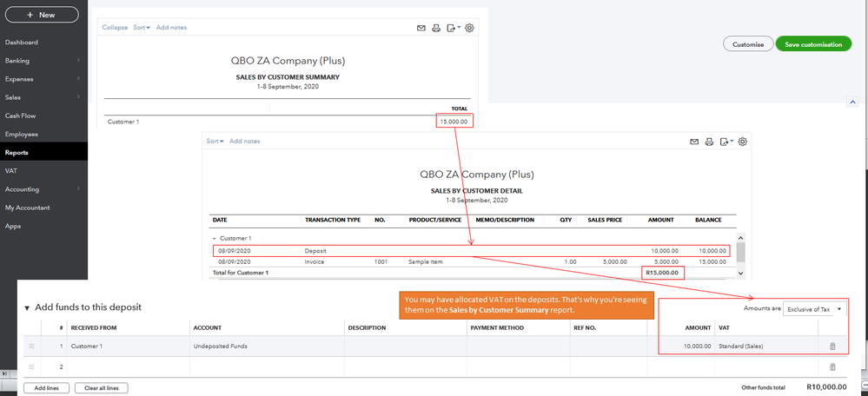Open My Accountant in sidebar

point(28,208)
